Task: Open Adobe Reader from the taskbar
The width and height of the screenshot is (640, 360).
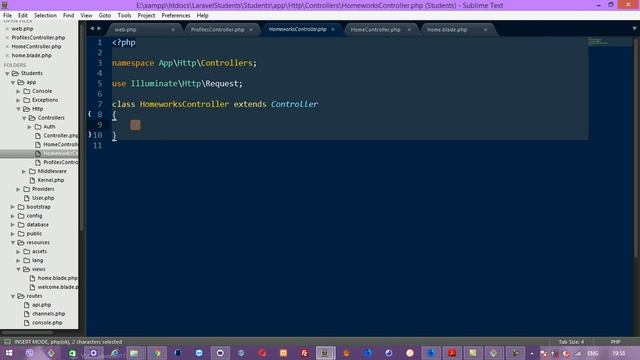Action: tap(452, 353)
